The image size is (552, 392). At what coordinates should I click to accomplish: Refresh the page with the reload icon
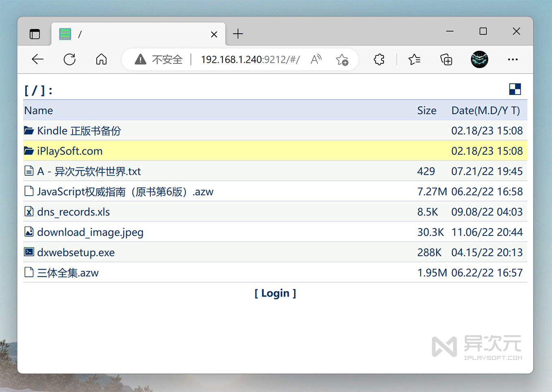point(69,59)
